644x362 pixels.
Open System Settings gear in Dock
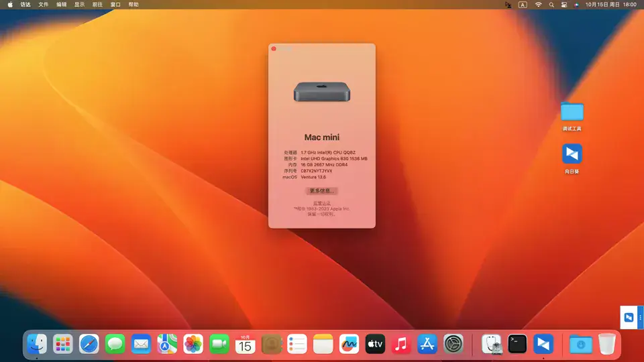[453, 344]
